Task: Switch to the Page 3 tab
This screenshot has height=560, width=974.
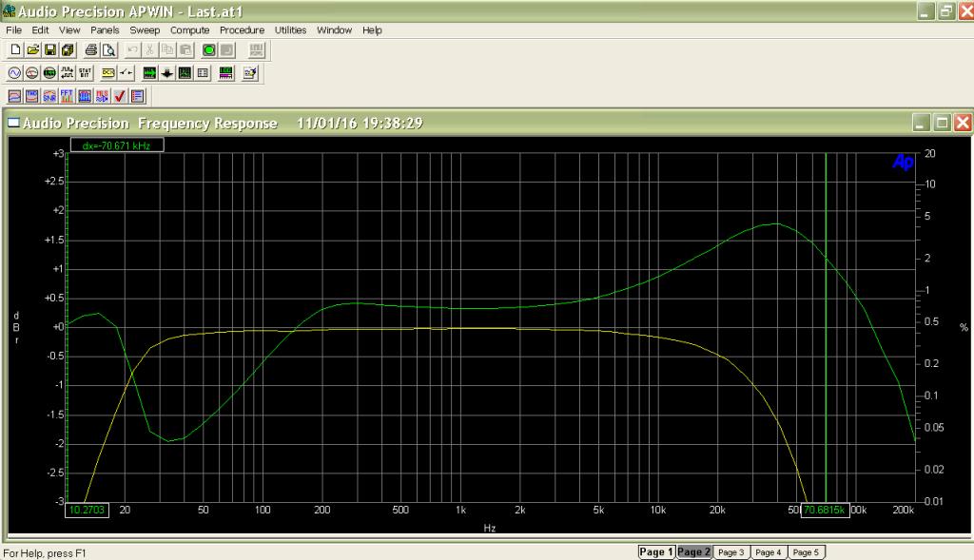Action: coord(731,552)
